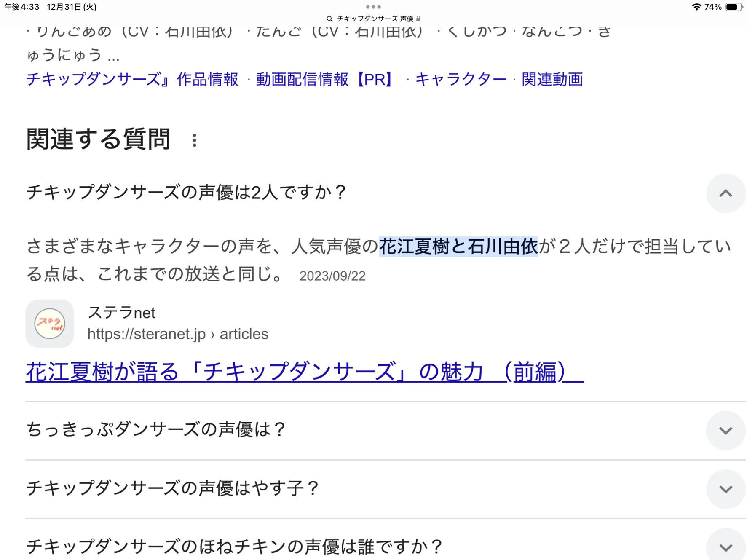Tap the clock showing 午後4:33
The image size is (747, 560).
tap(22, 7)
